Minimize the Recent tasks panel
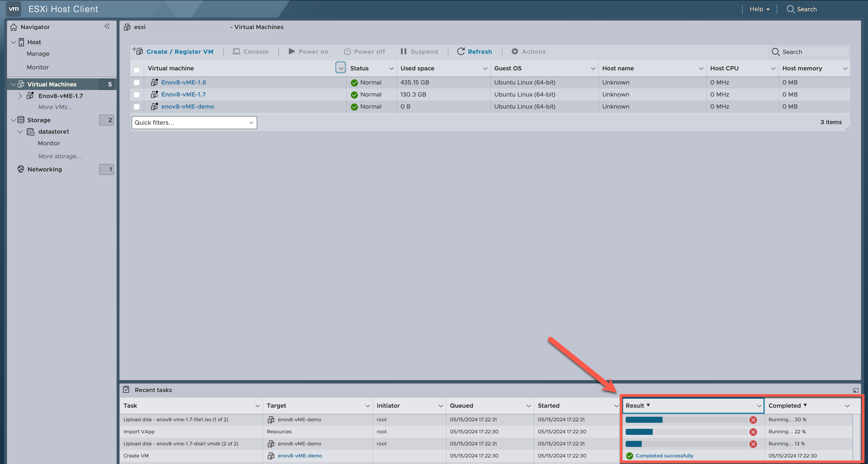Viewport: 868px width, 464px height. 855,390
